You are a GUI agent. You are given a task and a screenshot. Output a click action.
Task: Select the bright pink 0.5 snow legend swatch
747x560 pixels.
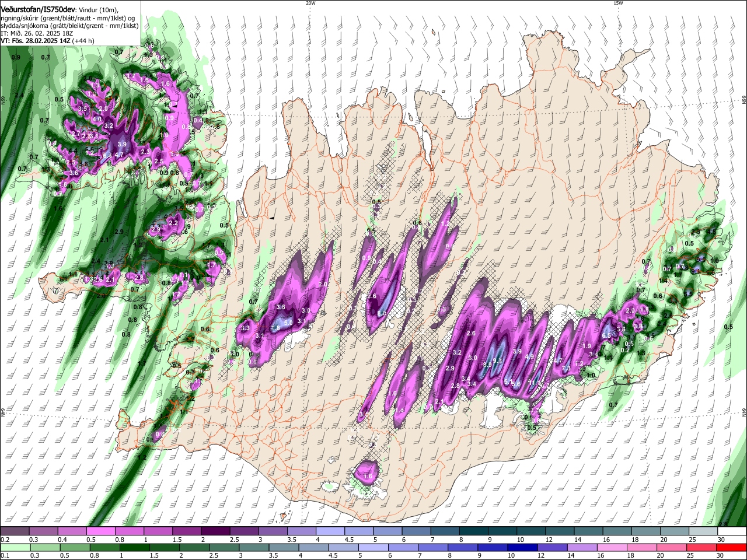point(100,531)
